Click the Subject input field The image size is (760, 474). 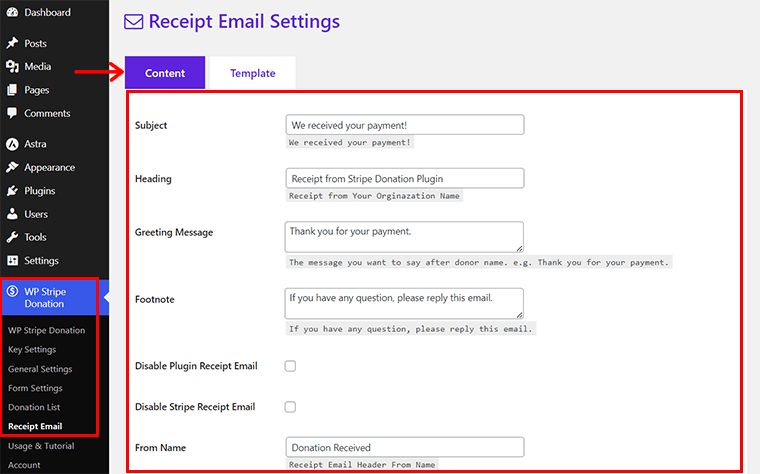coord(405,125)
